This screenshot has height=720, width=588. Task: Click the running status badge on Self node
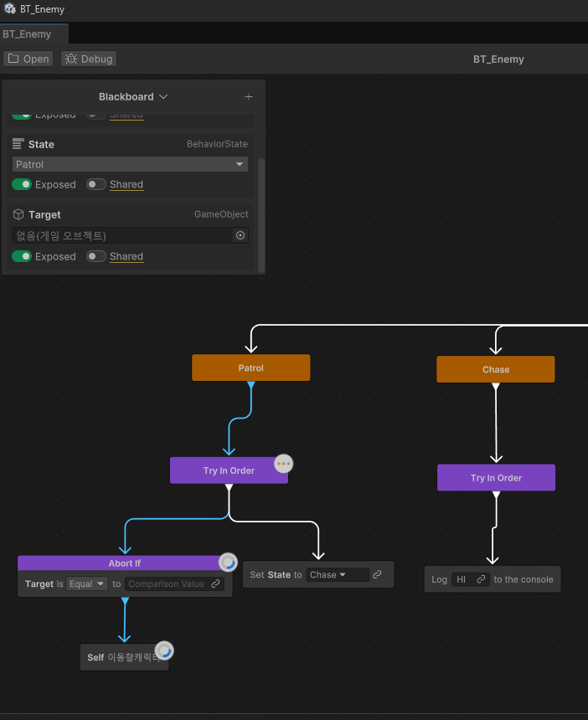coord(164,651)
